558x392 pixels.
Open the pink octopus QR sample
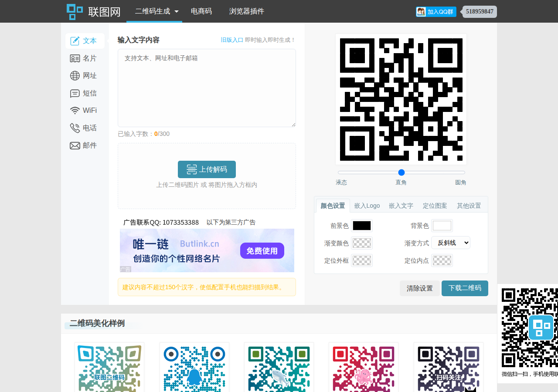pyautogui.click(x=364, y=367)
